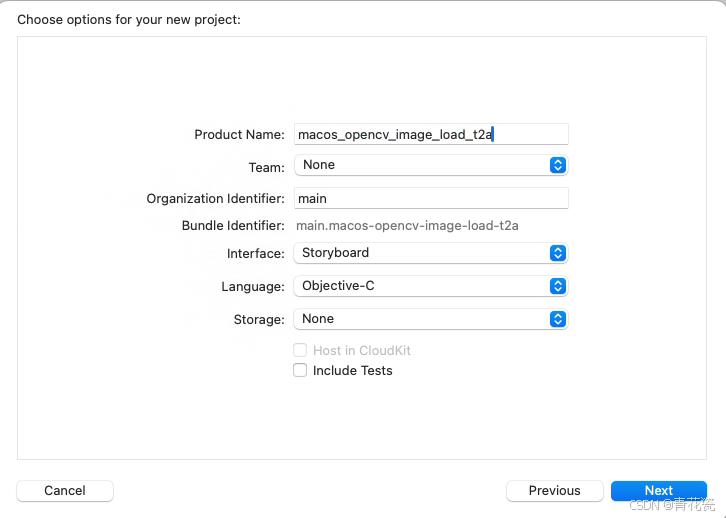
Task: Click the Interface popup arrows icon
Action: [558, 253]
